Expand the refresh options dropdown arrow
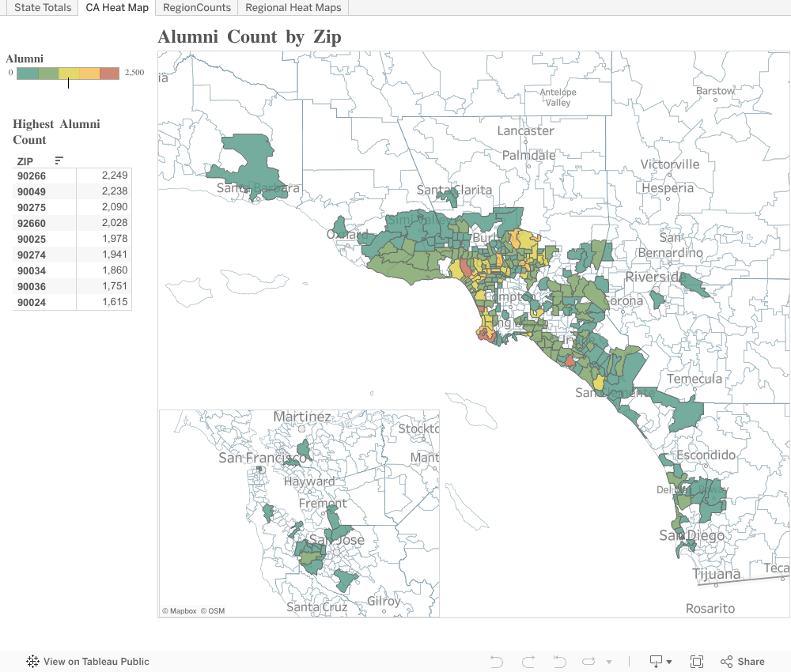791x672 pixels. click(609, 663)
